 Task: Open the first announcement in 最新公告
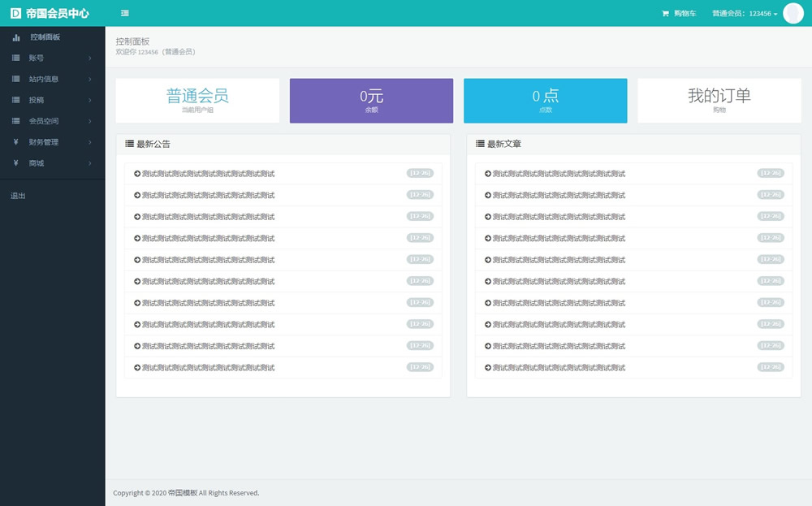coord(208,174)
